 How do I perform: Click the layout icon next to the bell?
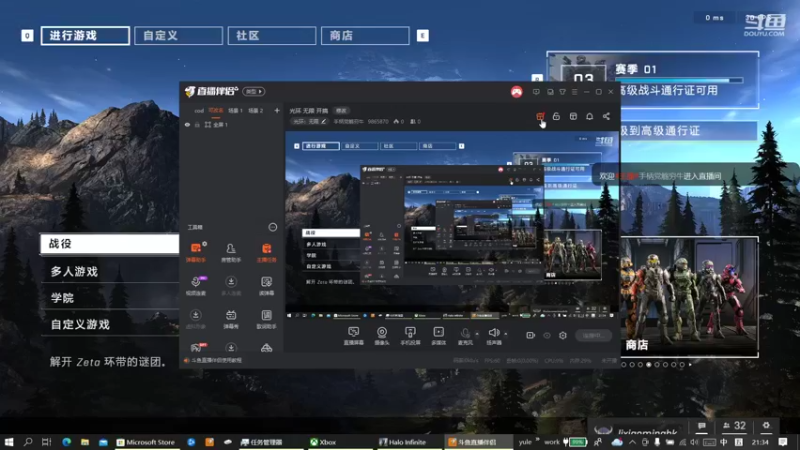tap(573, 116)
